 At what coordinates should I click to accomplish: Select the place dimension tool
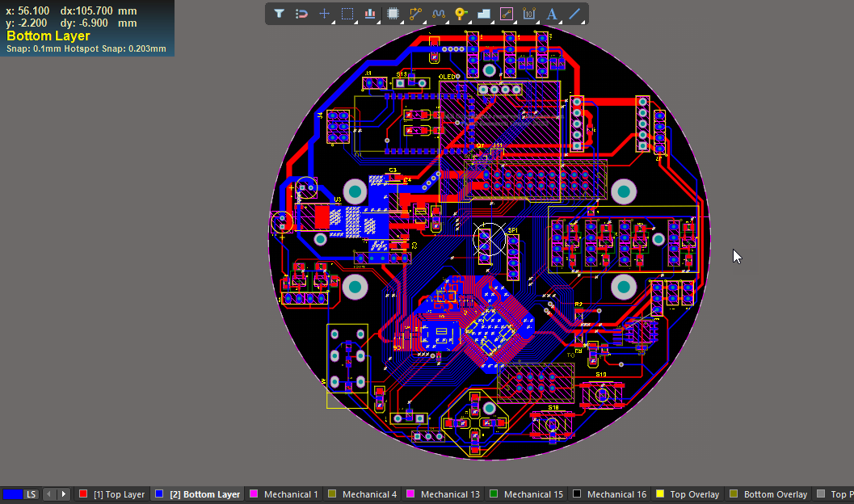click(529, 14)
